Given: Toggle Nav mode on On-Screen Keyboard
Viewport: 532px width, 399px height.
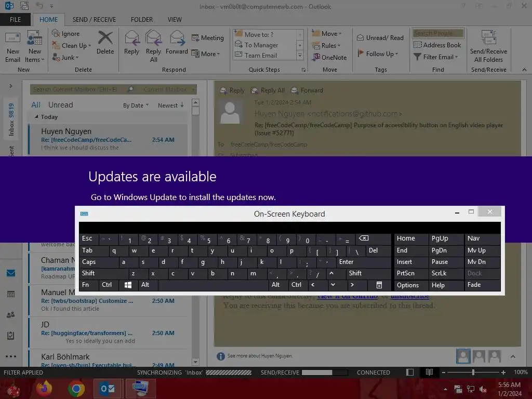Looking at the screenshot, I should coord(482,238).
